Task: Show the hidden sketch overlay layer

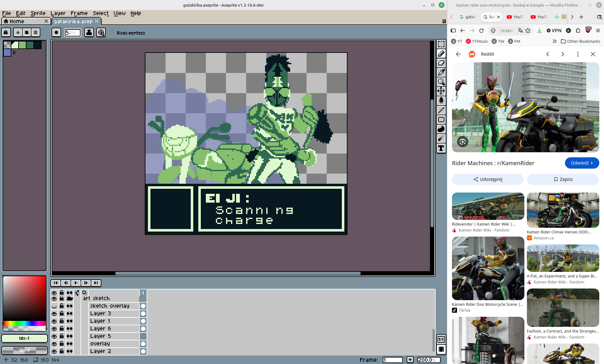Action: pyautogui.click(x=54, y=306)
